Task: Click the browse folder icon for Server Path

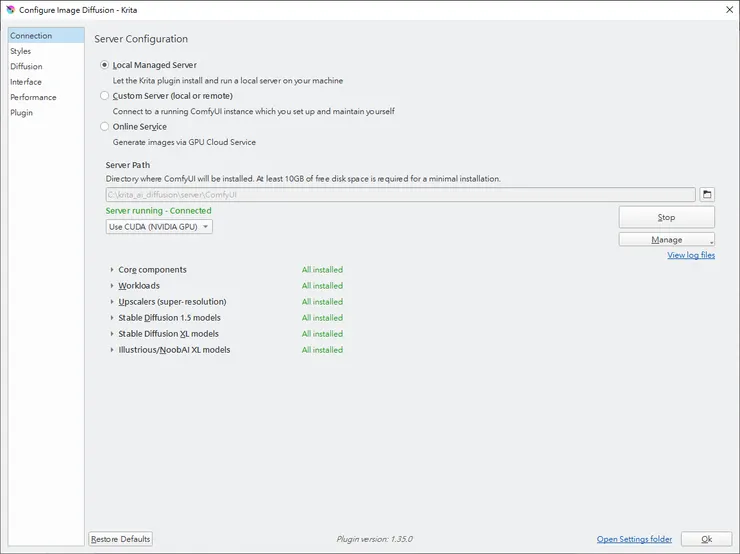Action: click(x=706, y=194)
